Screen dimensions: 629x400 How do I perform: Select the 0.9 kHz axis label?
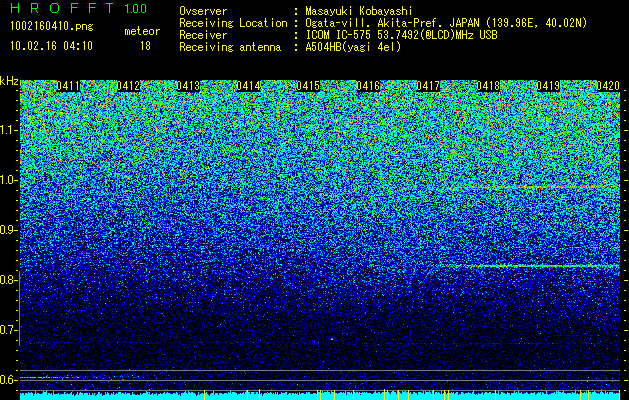pyautogui.click(x=7, y=230)
